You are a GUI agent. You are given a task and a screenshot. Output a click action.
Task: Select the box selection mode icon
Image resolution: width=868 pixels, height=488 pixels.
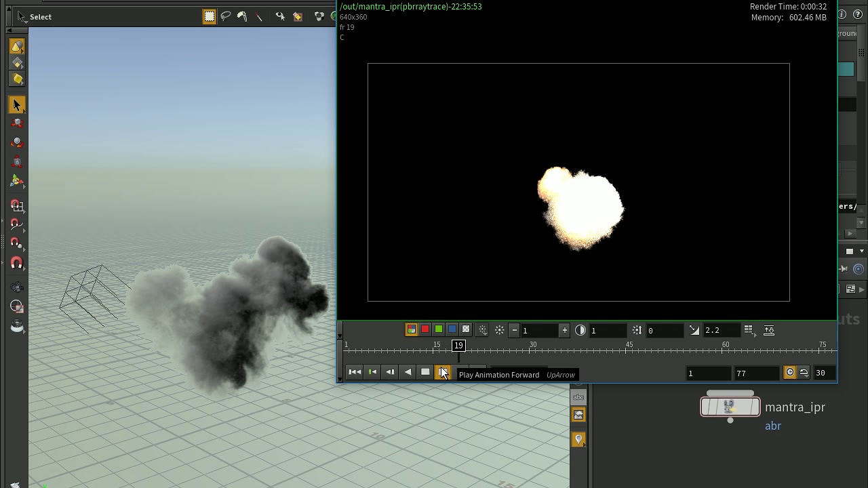[210, 17]
